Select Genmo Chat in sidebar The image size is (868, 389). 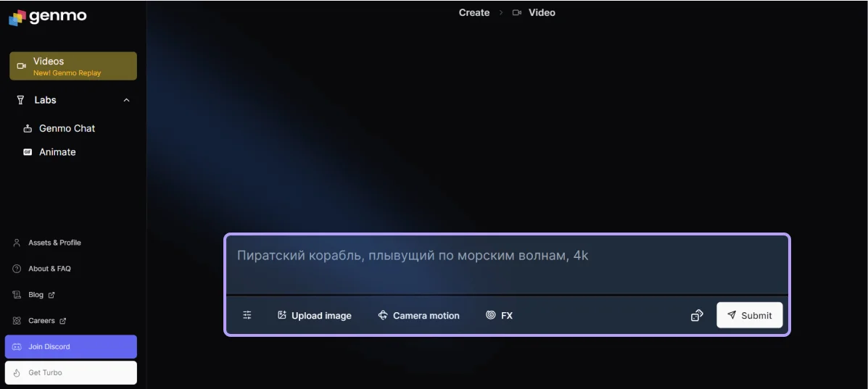(67, 128)
